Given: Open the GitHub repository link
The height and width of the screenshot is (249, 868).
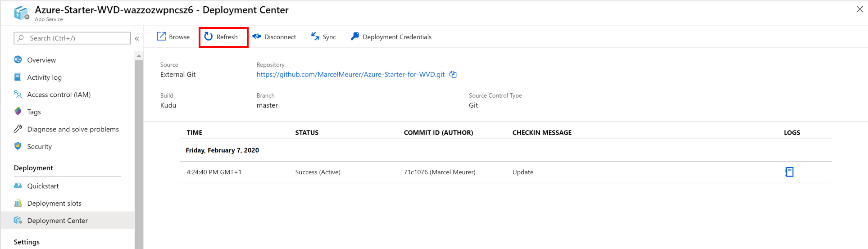Looking at the screenshot, I should (350, 74).
